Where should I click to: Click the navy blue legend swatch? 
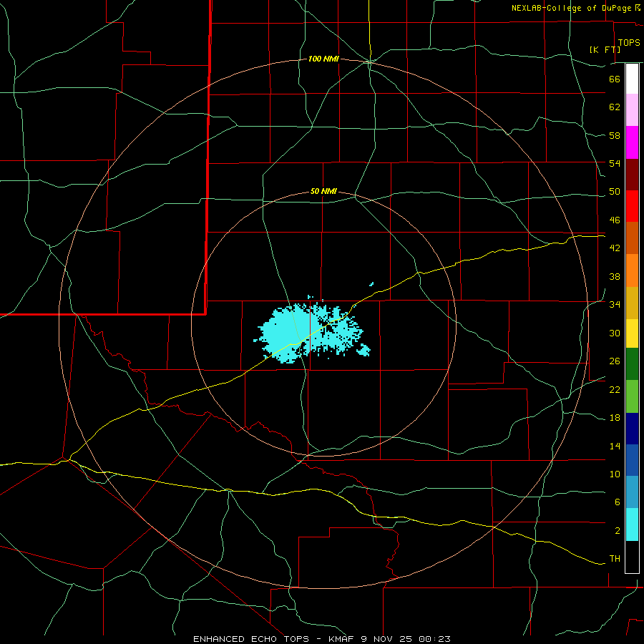(632, 429)
